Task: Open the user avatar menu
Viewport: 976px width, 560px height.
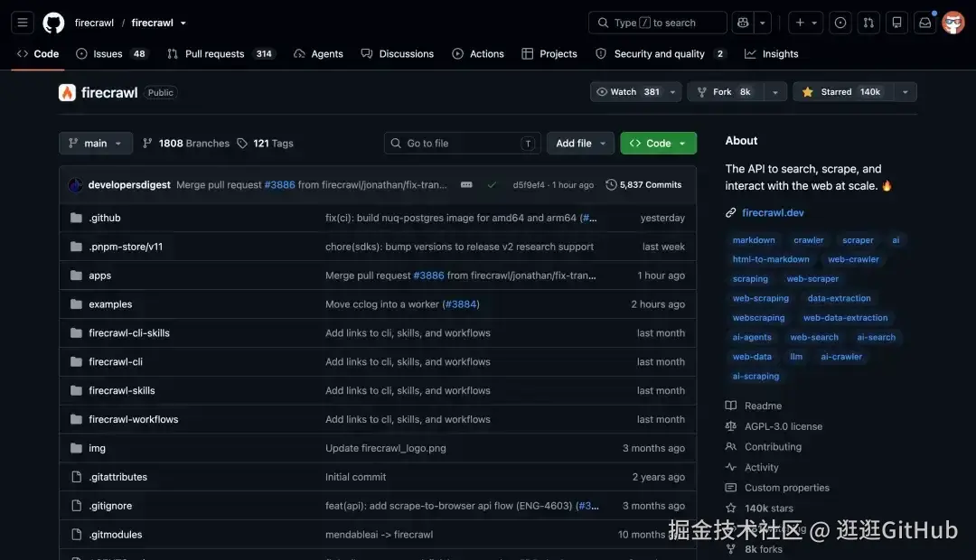Action: pyautogui.click(x=953, y=23)
